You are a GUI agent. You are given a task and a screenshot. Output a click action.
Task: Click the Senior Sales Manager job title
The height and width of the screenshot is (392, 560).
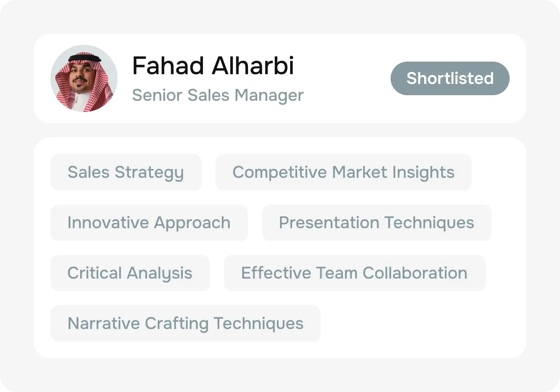tap(218, 95)
